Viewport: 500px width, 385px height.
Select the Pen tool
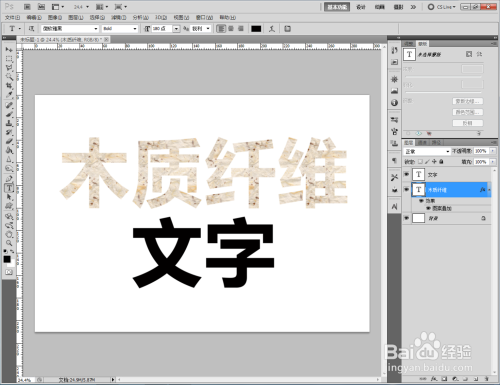(x=9, y=179)
